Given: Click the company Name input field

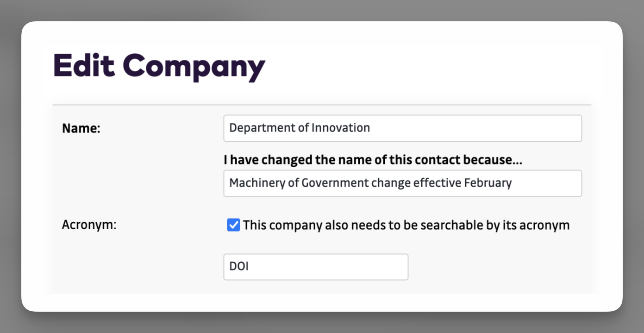Looking at the screenshot, I should (402, 128).
